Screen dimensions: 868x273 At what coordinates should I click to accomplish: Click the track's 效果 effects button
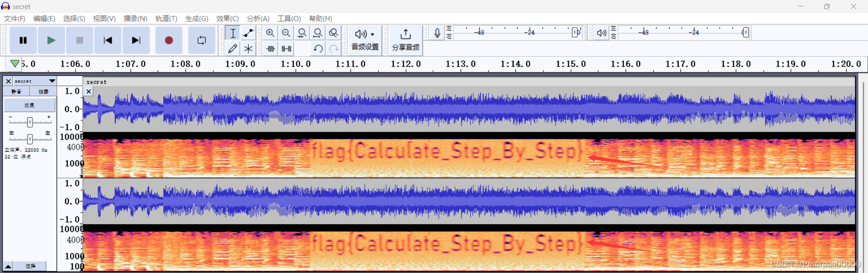tap(30, 105)
